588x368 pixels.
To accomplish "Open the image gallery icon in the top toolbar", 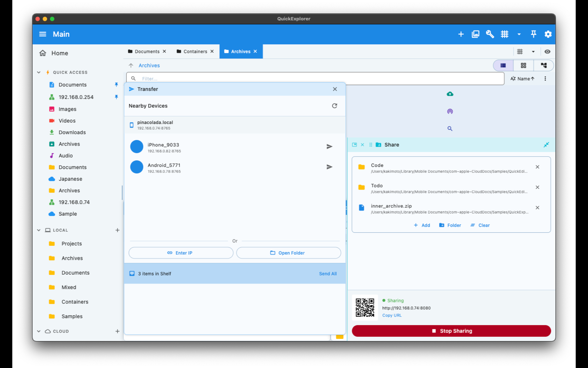I will coord(475,34).
